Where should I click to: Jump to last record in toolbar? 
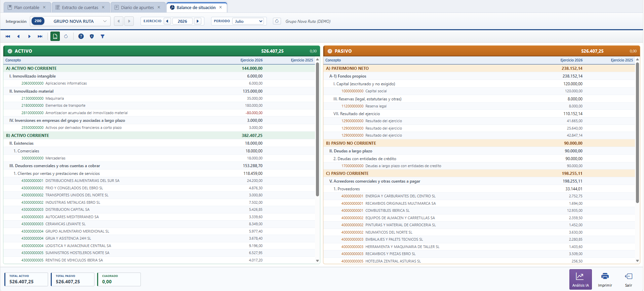(40, 36)
